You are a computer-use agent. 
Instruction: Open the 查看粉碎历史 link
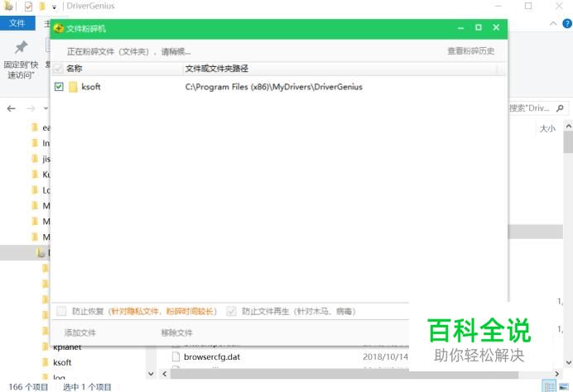[470, 51]
